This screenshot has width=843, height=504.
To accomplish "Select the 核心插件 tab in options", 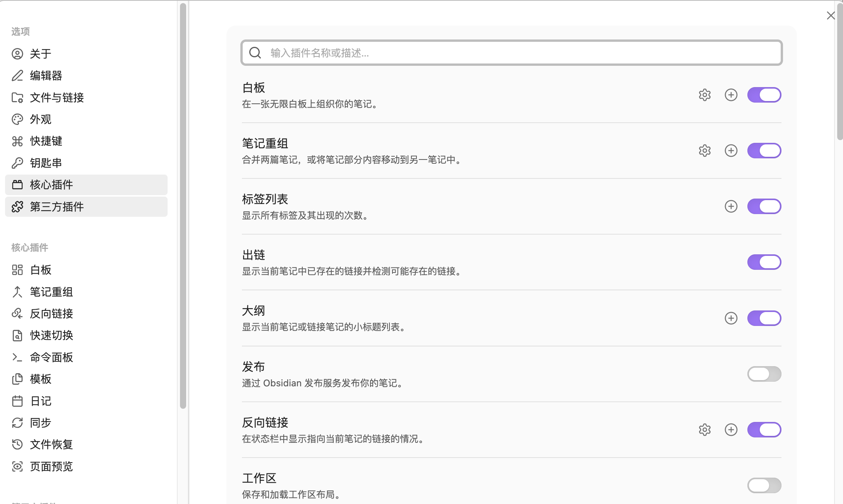I will [x=86, y=185].
